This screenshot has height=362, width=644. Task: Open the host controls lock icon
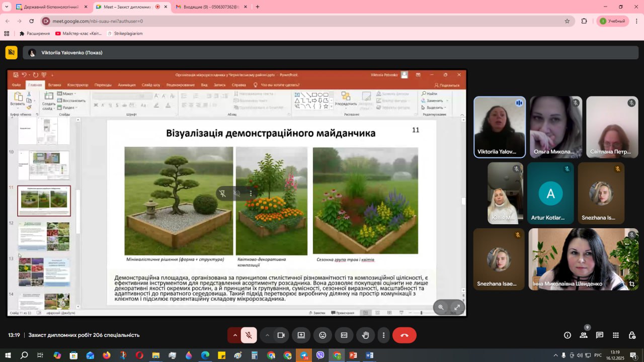pos(632,335)
